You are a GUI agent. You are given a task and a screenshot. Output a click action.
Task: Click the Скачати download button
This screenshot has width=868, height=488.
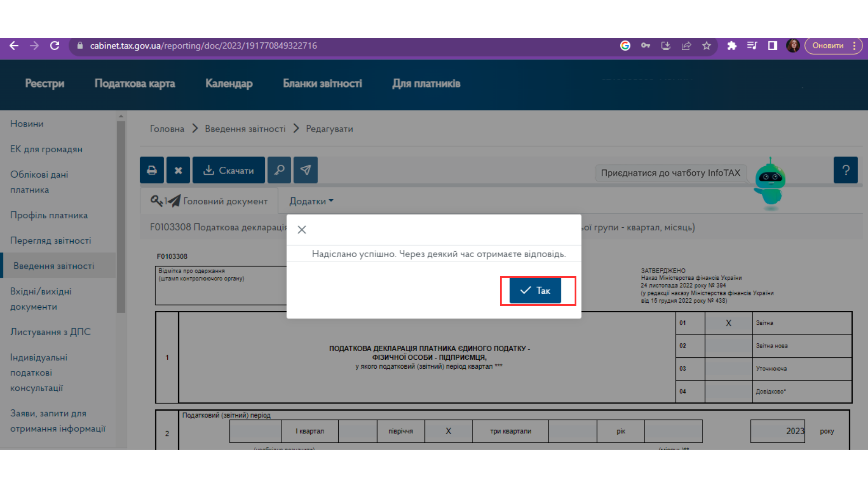(x=229, y=170)
